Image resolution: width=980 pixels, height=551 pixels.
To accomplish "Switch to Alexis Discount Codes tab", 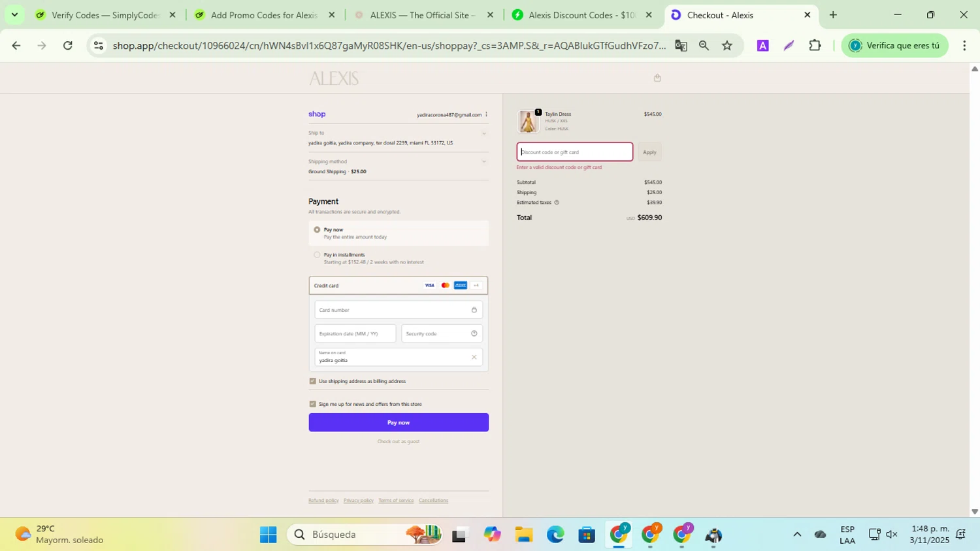I will pos(581,14).
